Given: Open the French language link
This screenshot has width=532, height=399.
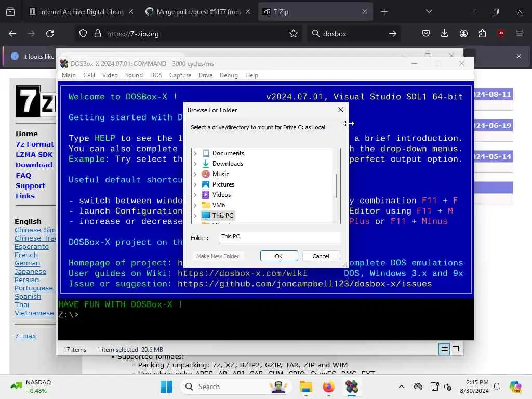Looking at the screenshot, I should click(x=26, y=255).
